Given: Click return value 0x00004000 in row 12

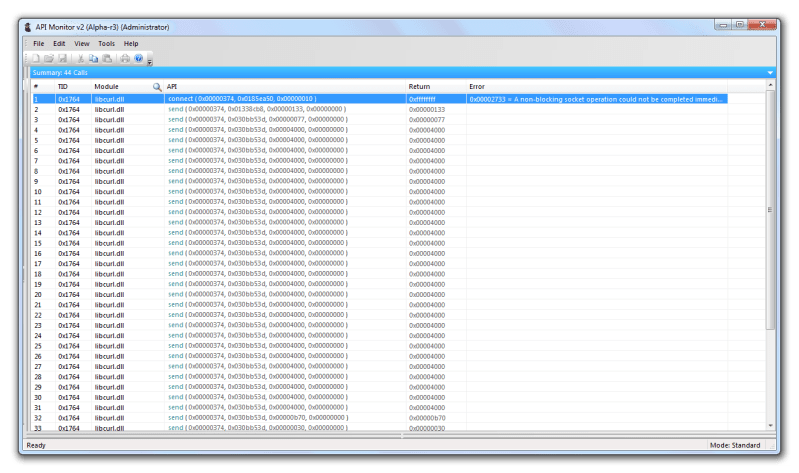Looking at the screenshot, I should point(427,213).
